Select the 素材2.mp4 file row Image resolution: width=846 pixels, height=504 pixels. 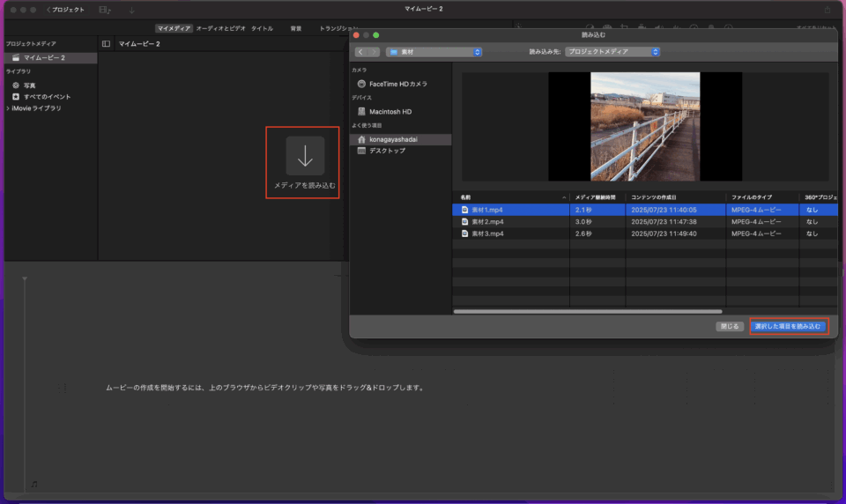pyautogui.click(x=645, y=222)
